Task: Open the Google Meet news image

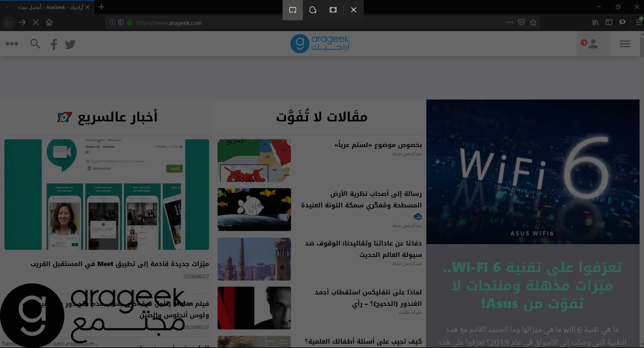Action: click(107, 195)
